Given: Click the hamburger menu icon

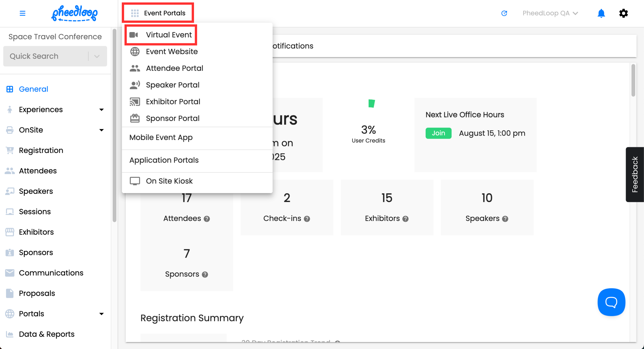Looking at the screenshot, I should click(23, 13).
